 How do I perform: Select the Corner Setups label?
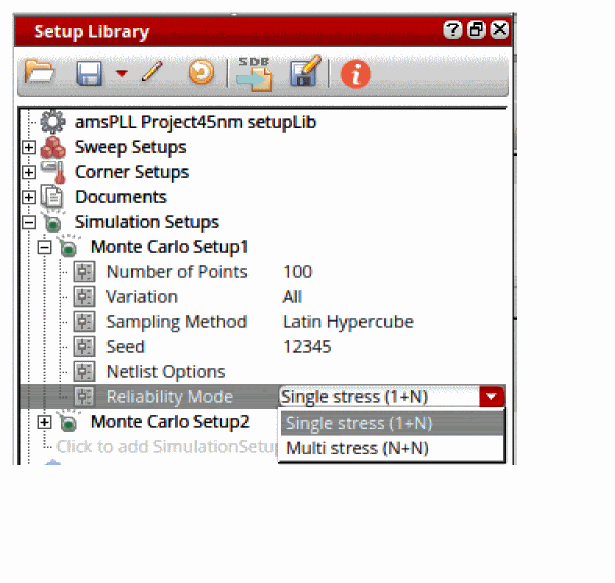pyautogui.click(x=132, y=172)
